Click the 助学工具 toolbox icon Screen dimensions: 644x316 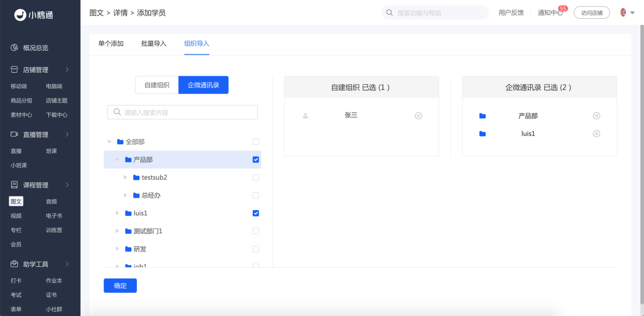[15, 264]
